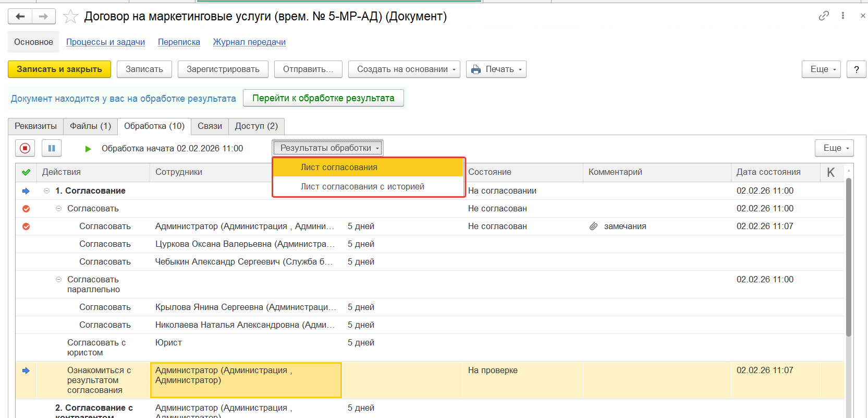Stop processing with red stop icon
This screenshot has height=418, width=868.
25,148
